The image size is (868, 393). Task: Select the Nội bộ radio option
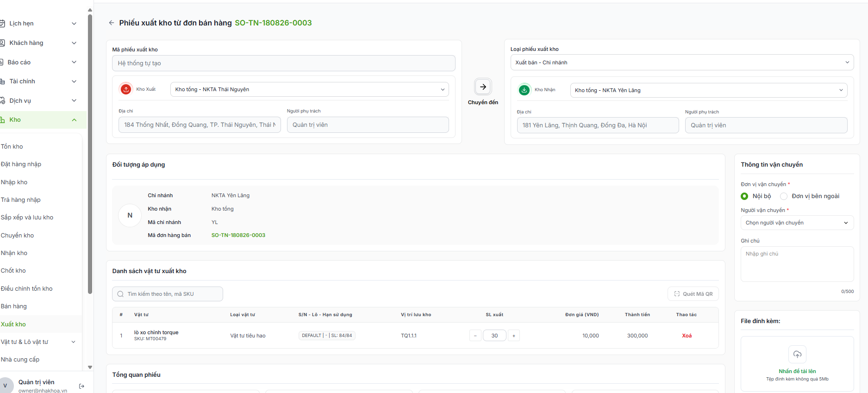click(x=744, y=196)
